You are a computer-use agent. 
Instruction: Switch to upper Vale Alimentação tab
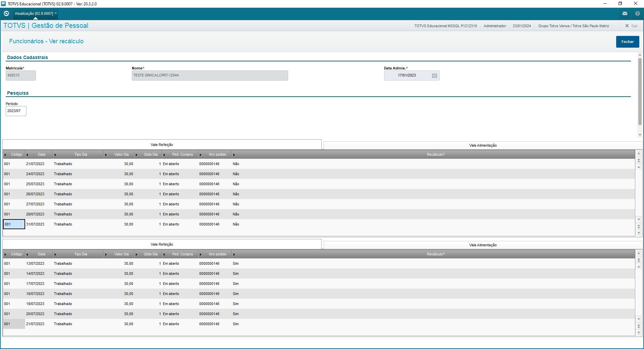[483, 145]
